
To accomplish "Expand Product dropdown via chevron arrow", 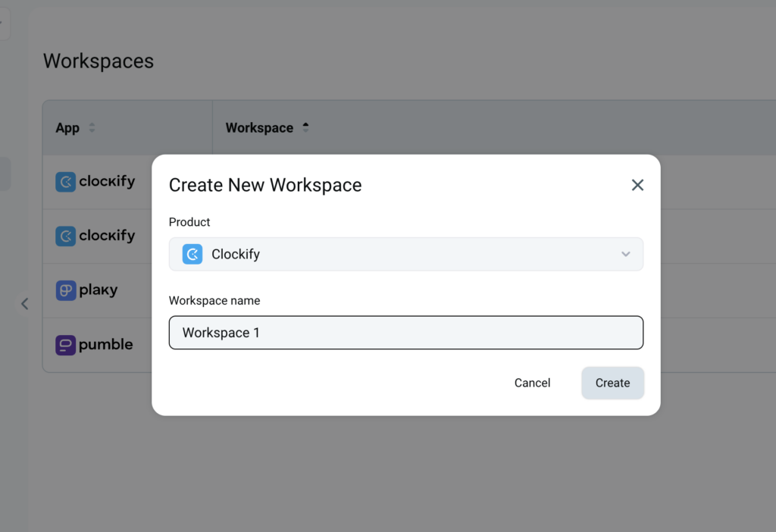I will click(626, 255).
